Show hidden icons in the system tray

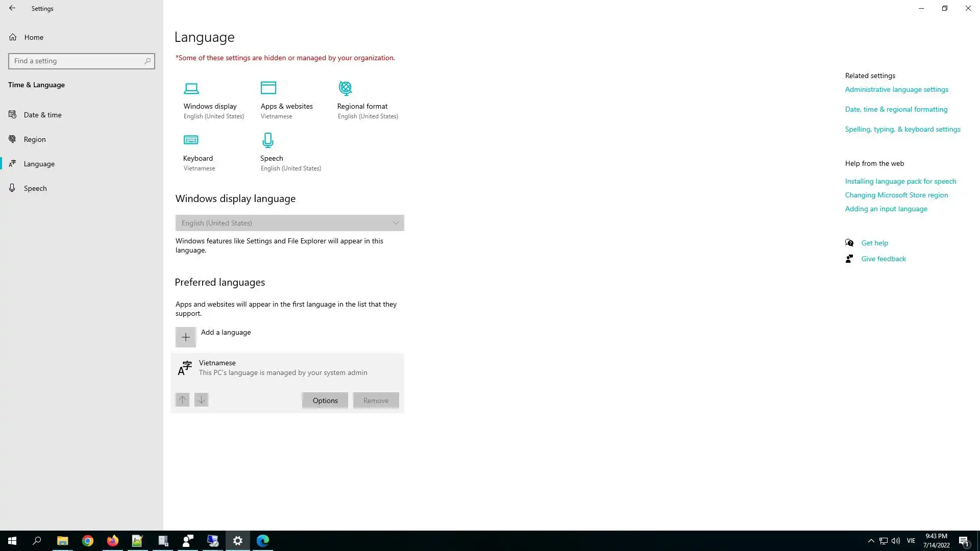(871, 541)
